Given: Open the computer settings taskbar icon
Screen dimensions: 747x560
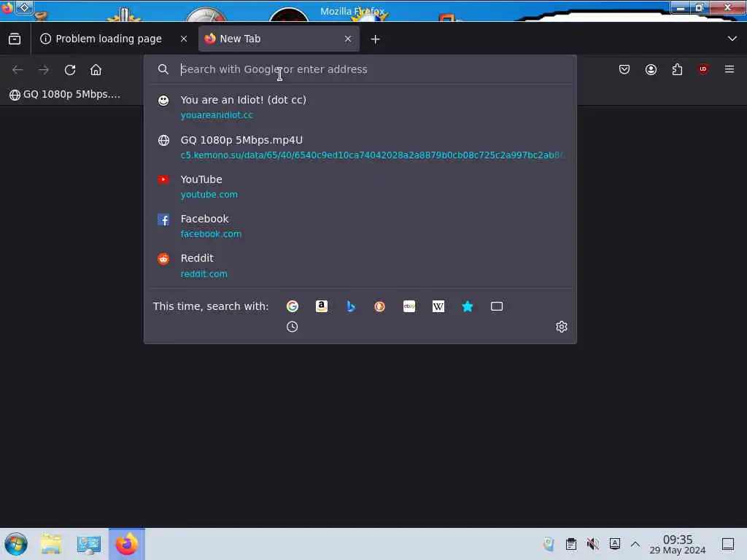Looking at the screenshot, I should point(88,544).
